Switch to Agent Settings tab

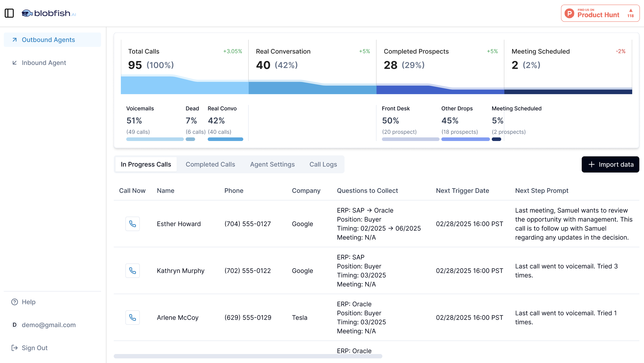coord(272,164)
